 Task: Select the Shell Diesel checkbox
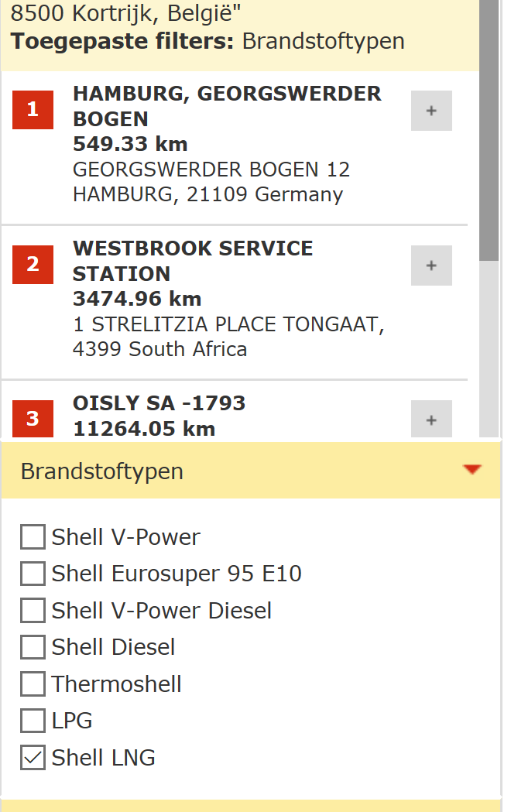pyautogui.click(x=33, y=647)
